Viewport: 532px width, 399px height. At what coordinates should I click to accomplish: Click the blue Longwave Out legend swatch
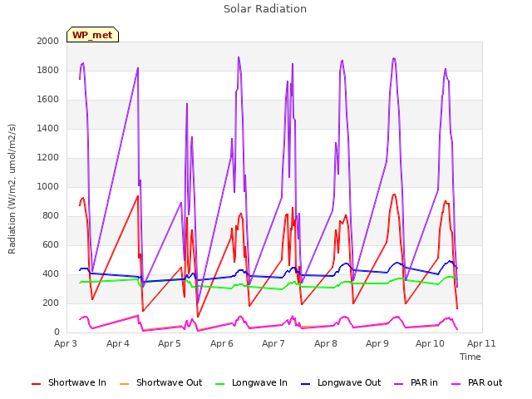click(x=305, y=384)
